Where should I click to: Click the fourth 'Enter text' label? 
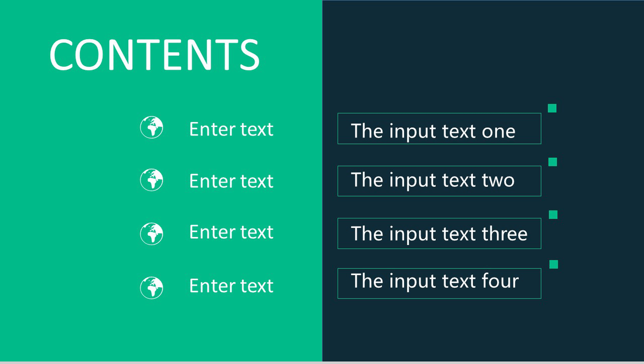(x=231, y=286)
